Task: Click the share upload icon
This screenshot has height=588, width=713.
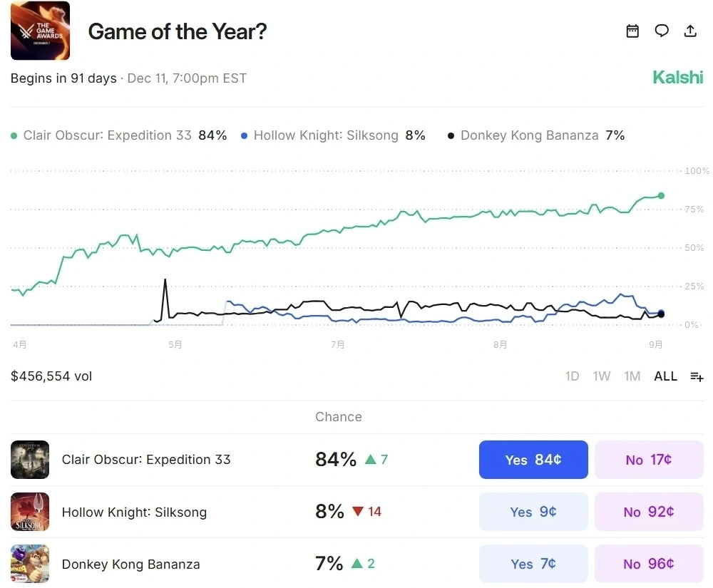Action: [690, 31]
